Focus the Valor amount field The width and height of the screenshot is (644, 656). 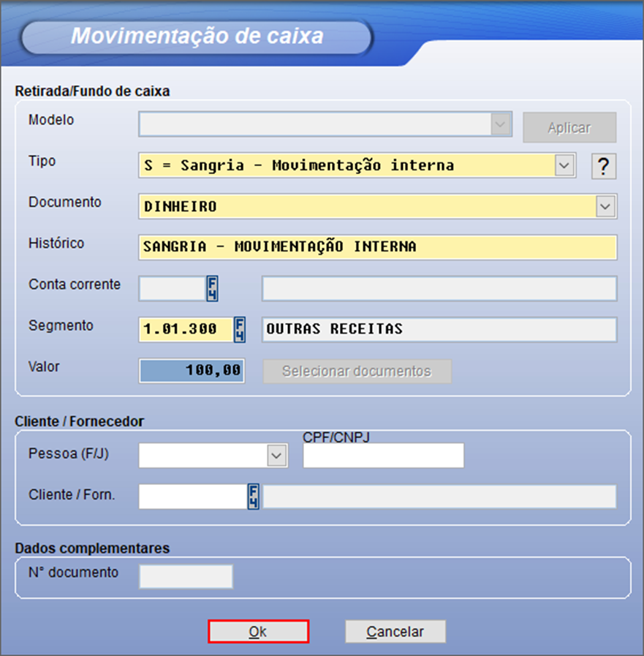192,372
